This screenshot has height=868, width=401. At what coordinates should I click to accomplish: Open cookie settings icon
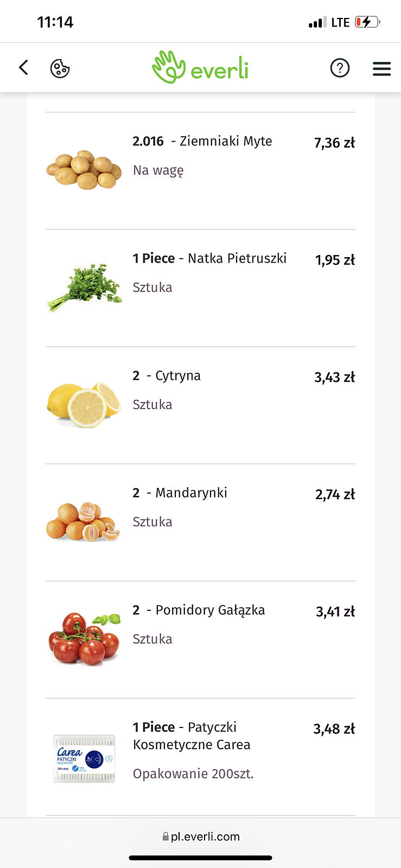(60, 68)
